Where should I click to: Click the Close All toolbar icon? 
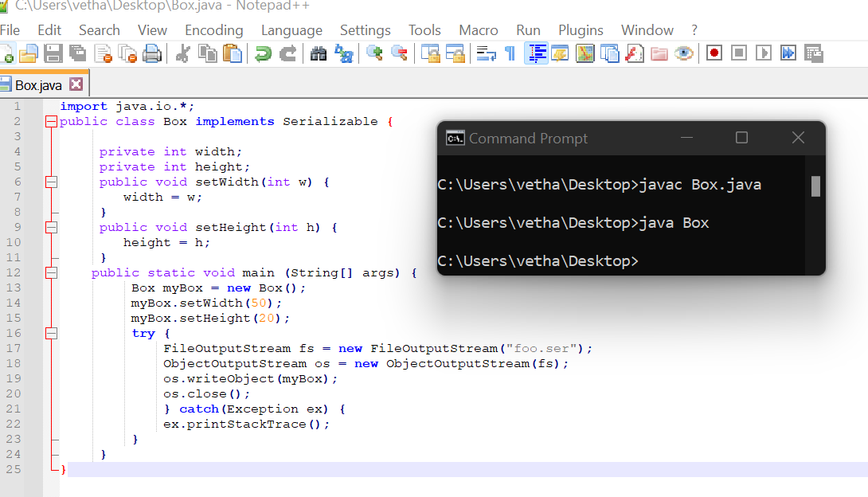(x=128, y=53)
